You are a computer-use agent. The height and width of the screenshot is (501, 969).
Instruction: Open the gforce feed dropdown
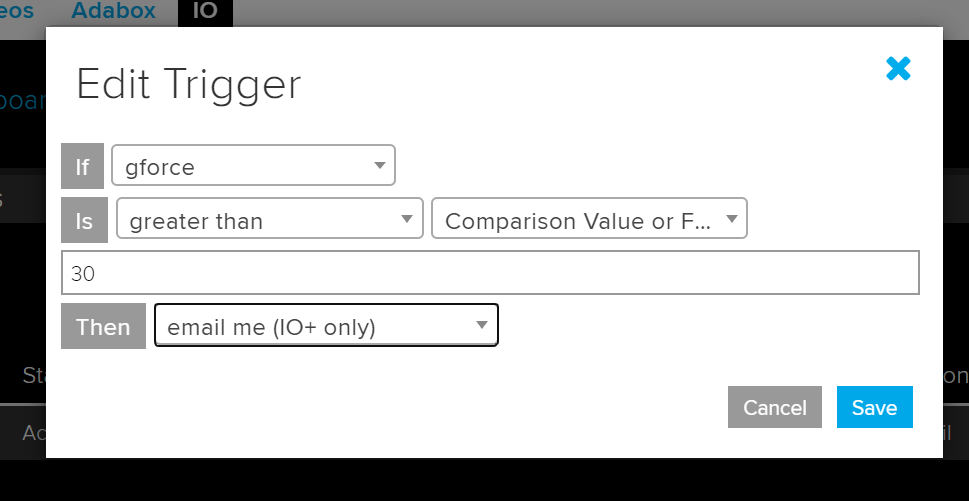(253, 166)
